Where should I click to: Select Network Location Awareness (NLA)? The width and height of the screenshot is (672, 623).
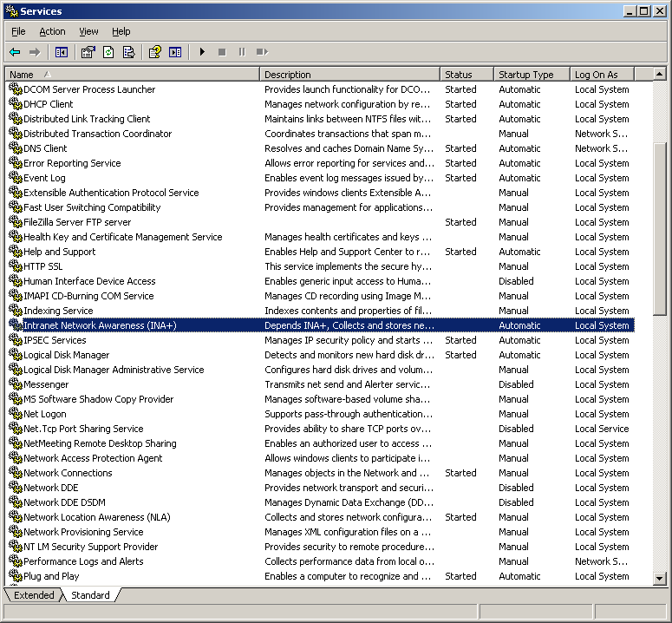click(322, 516)
